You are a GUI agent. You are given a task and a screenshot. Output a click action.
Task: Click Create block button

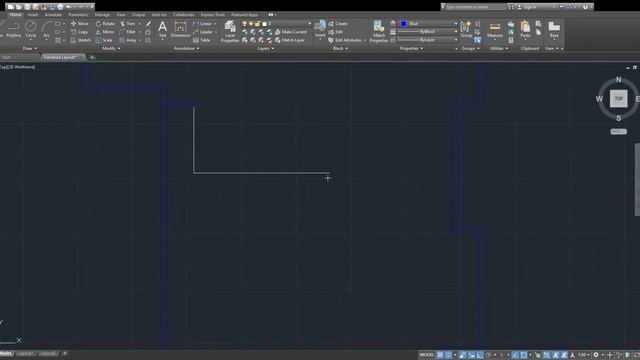tap(338, 24)
